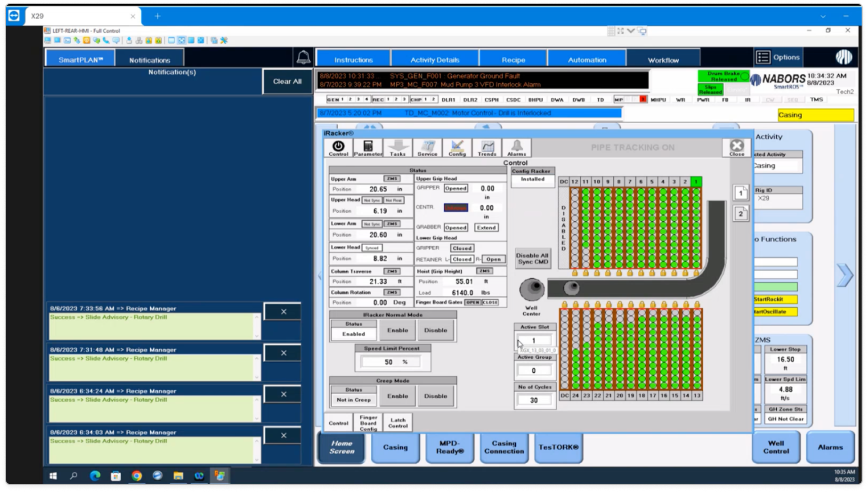Image resolution: width=868 pixels, height=492 pixels.
Task: Toggle Finger Board Gates OPEN
Action: [472, 302]
